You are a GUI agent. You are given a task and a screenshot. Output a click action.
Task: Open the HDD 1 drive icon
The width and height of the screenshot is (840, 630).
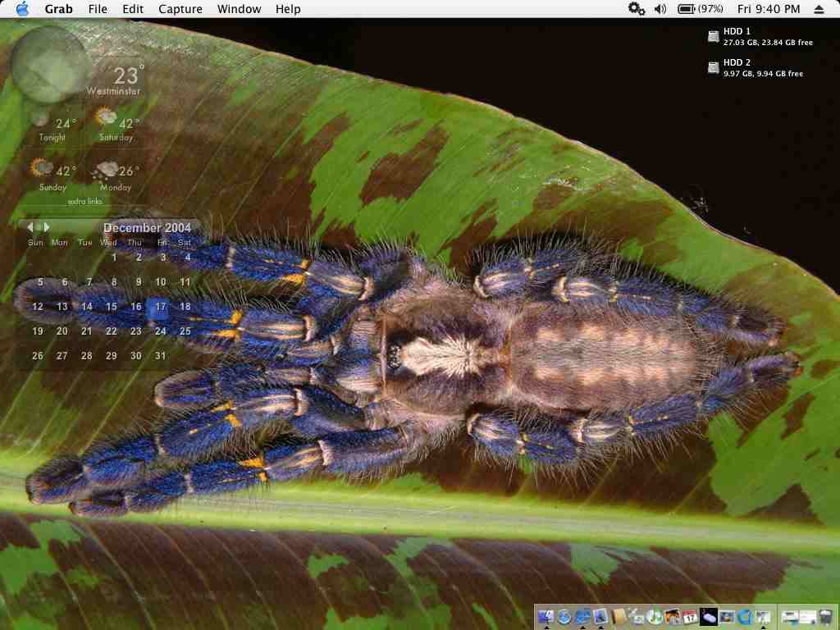[714, 36]
